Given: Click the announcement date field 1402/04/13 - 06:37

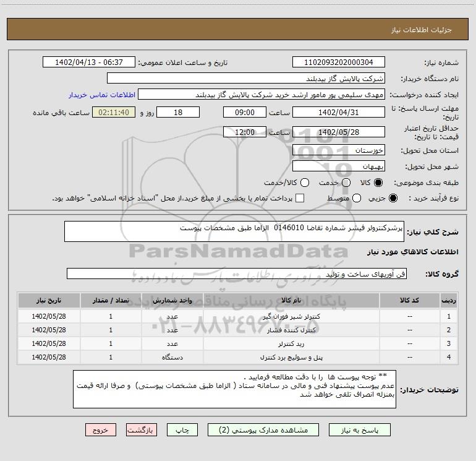Looking at the screenshot, I should (x=89, y=62).
